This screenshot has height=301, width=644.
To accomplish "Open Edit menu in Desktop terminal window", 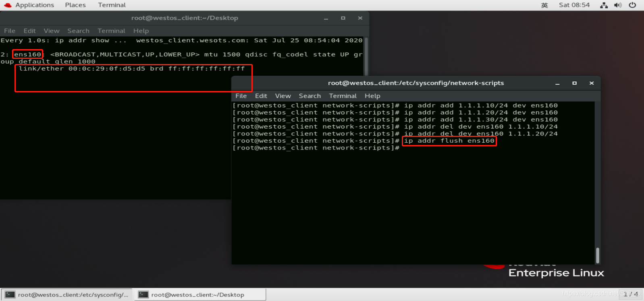I will pyautogui.click(x=29, y=31).
